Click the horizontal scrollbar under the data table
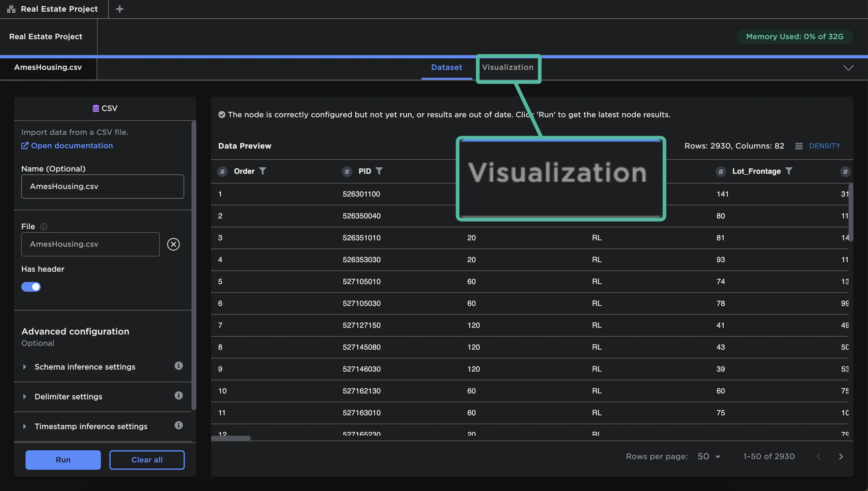The height and width of the screenshot is (491, 868). (231, 438)
